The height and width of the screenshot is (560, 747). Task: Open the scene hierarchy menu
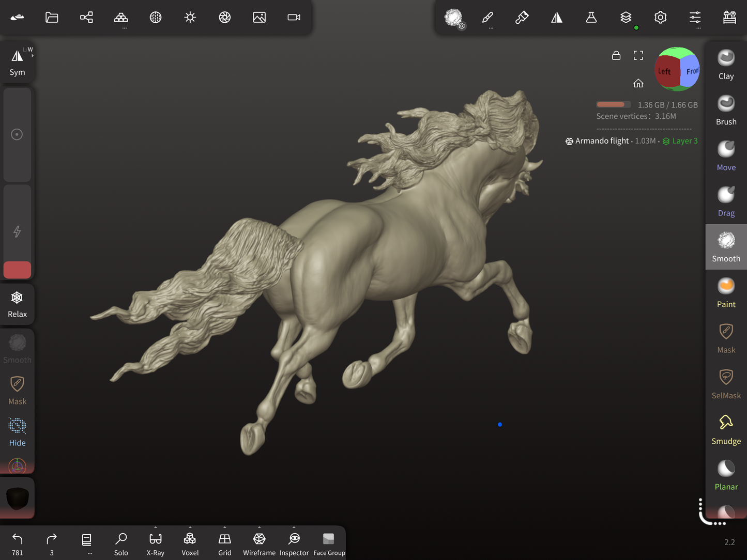[86, 18]
